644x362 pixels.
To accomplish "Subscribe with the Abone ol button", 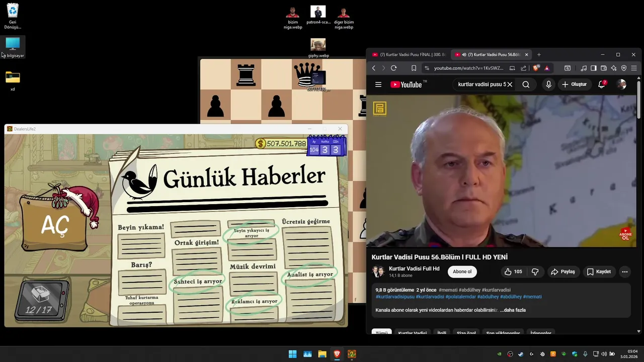I will [462, 271].
